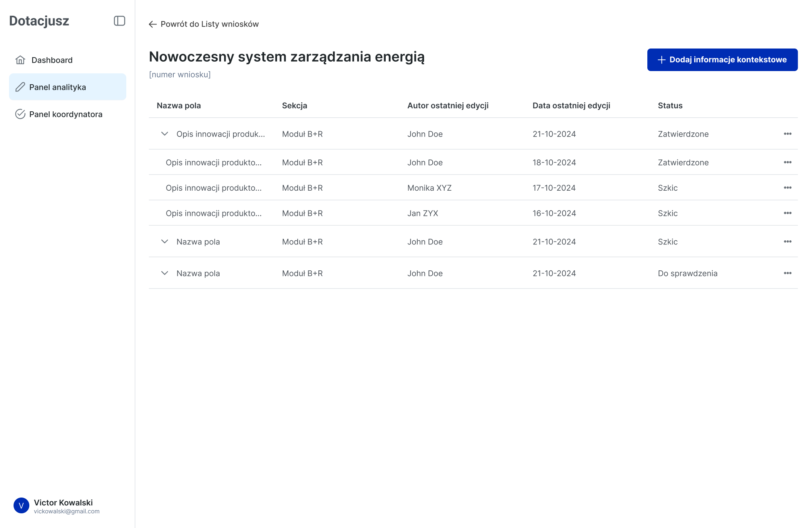Open more options for the Monika XYZ row
This screenshot has width=812, height=528.
[788, 188]
